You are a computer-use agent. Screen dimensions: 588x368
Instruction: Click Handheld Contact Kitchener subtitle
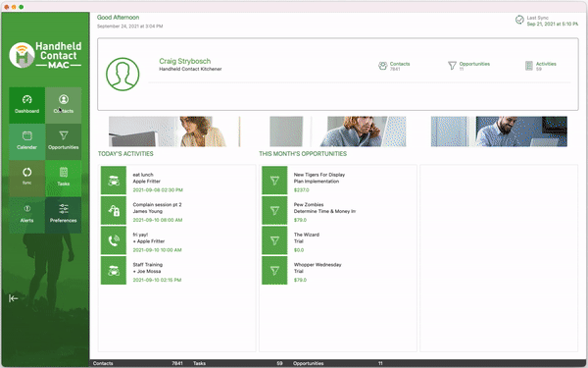pyautogui.click(x=190, y=69)
